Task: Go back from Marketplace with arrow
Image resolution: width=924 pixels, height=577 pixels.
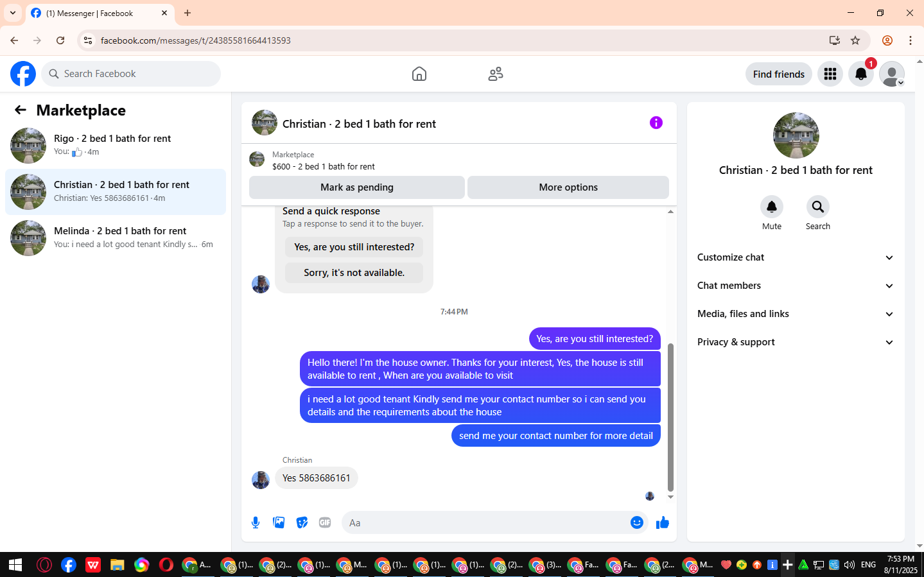Action: click(21, 110)
